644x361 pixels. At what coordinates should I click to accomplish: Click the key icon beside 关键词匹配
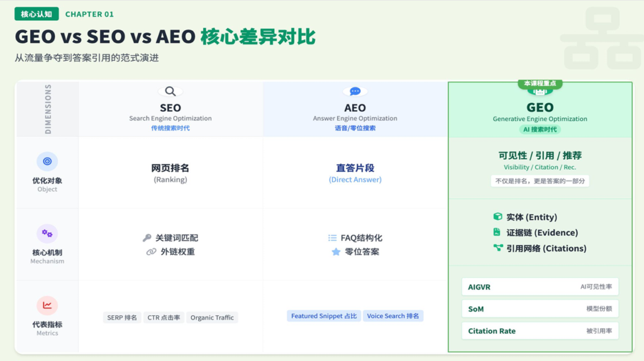click(147, 238)
